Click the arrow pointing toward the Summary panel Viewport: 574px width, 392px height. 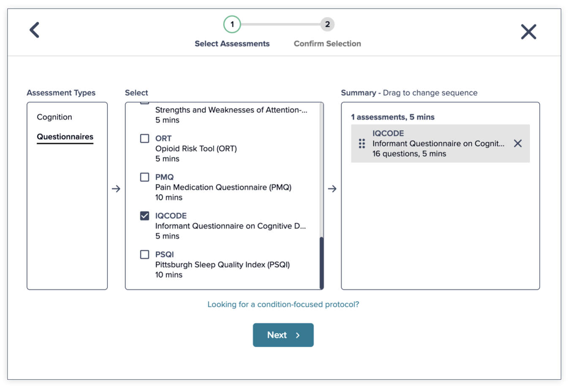pos(333,189)
